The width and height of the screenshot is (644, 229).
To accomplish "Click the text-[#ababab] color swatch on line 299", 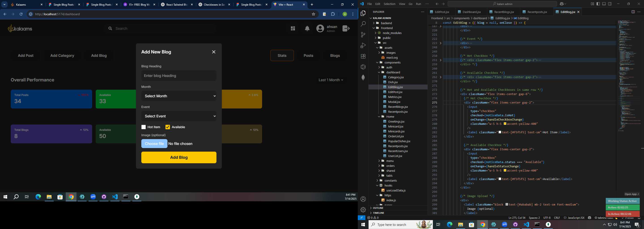I will point(507,204).
